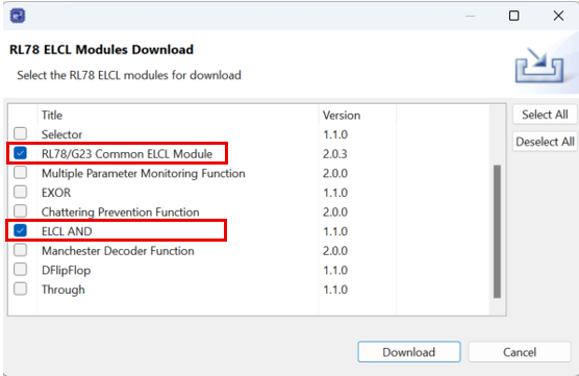This screenshot has height=376, width=579.
Task: Tick the Selector module checkbox
Action: 20,133
